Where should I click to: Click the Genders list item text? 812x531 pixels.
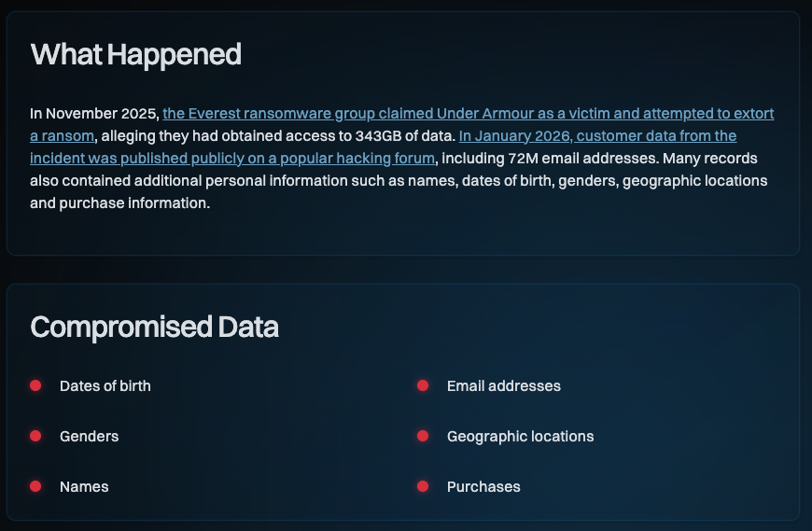[x=89, y=436]
